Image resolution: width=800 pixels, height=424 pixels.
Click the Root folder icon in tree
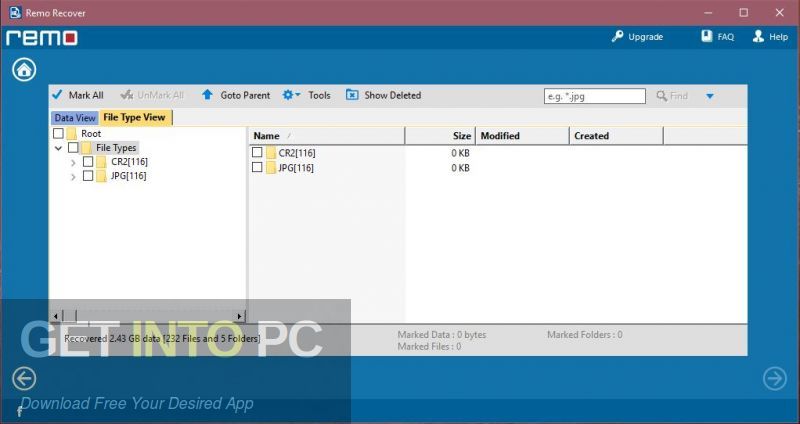coord(71,134)
